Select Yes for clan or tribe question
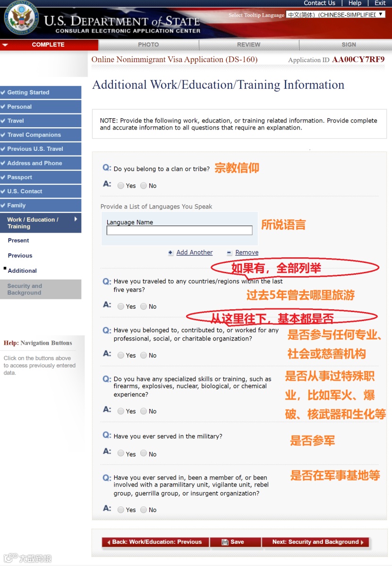 (x=121, y=185)
